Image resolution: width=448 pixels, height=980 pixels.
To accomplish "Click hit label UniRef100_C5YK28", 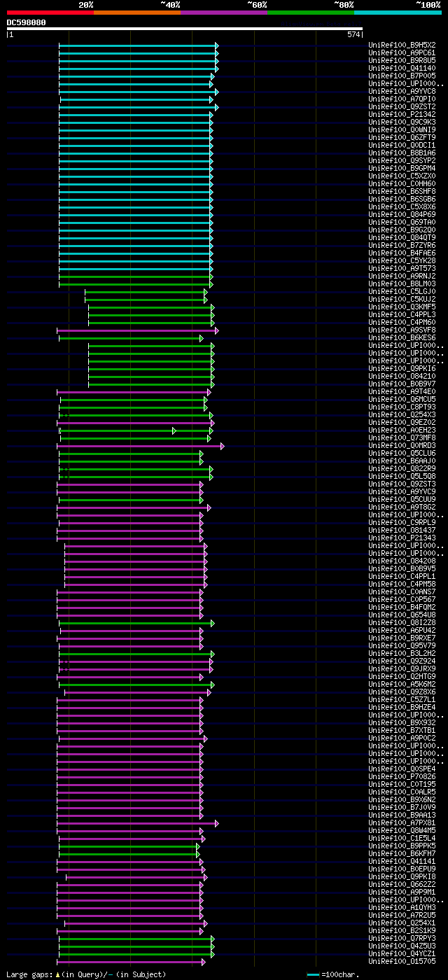I will point(402,261).
